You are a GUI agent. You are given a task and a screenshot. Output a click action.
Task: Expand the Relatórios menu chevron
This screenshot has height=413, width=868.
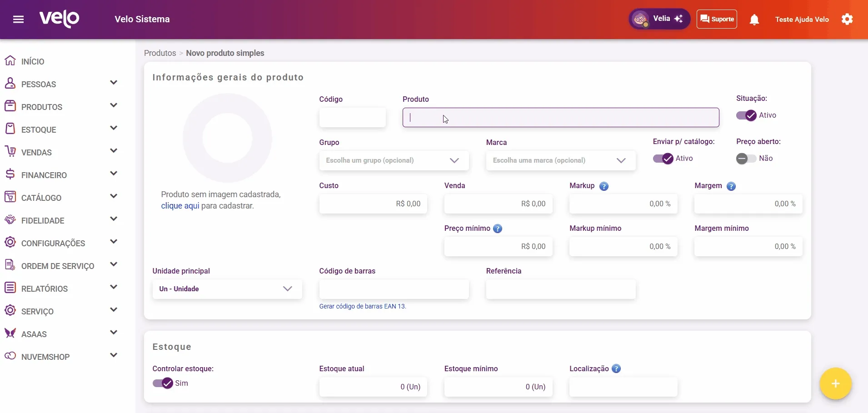114,287
